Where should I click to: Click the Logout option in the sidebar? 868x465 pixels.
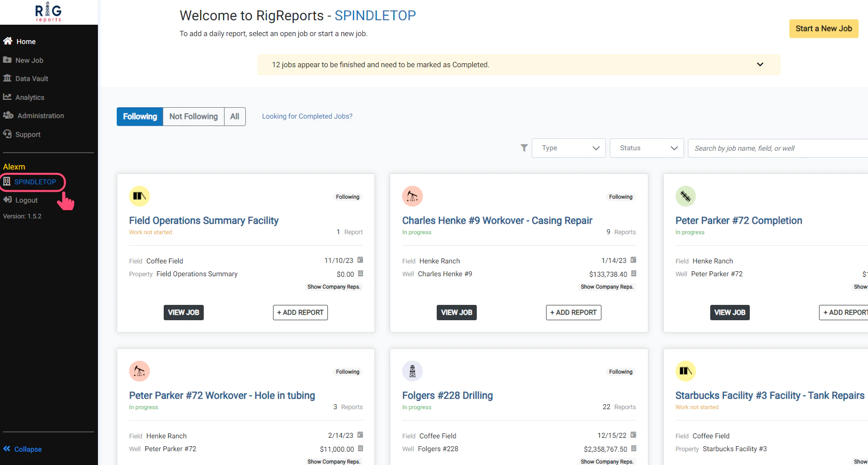[x=26, y=200]
